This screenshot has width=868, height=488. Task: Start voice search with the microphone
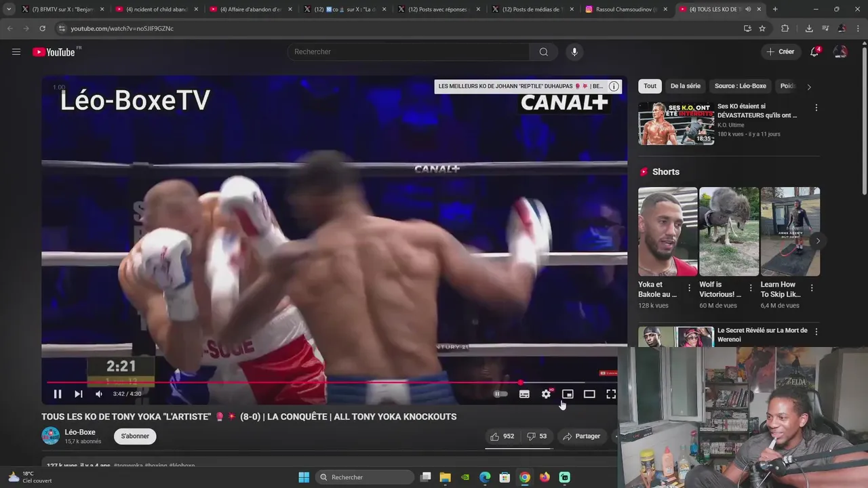point(574,52)
